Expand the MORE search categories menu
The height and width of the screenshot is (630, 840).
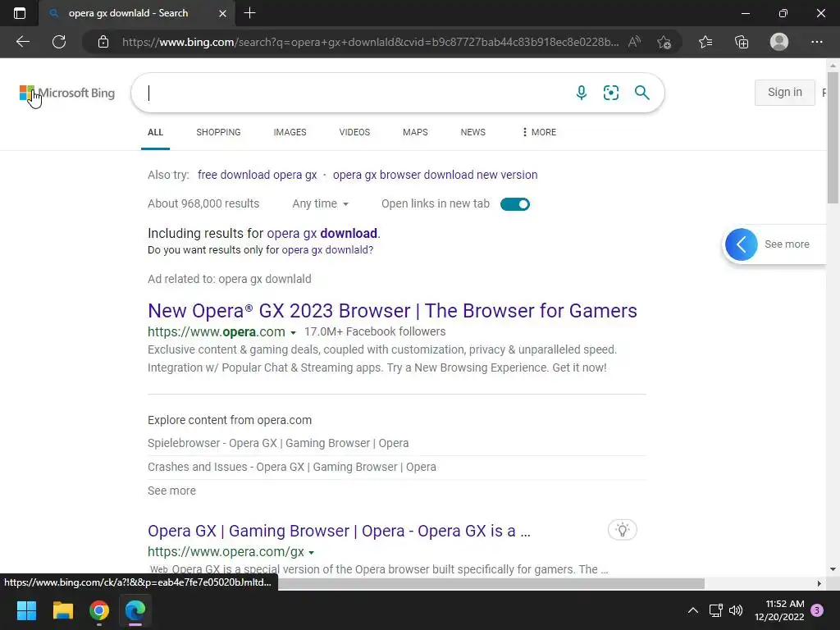pos(539,132)
